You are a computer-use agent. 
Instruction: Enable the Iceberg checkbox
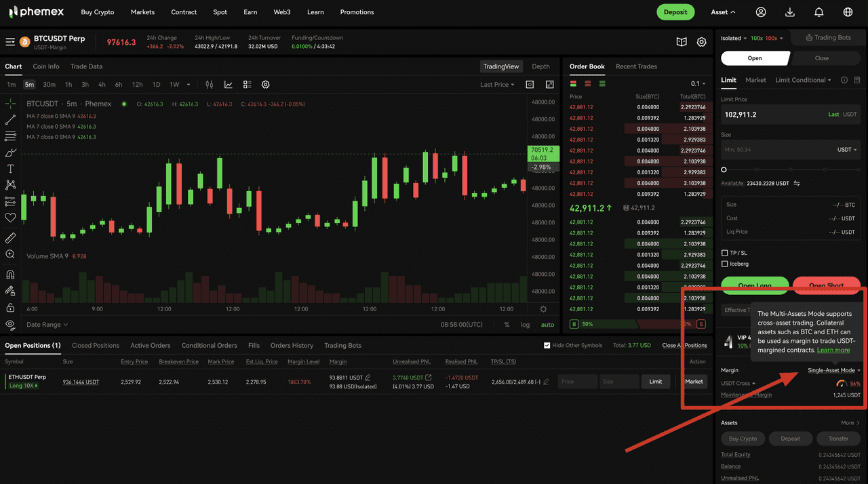point(725,264)
